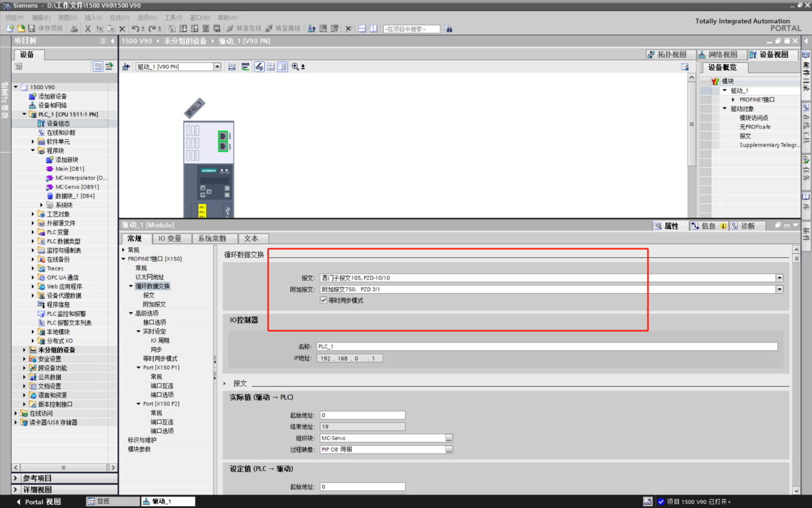
Task: Switch to Portal 视图
Action: tap(38, 502)
